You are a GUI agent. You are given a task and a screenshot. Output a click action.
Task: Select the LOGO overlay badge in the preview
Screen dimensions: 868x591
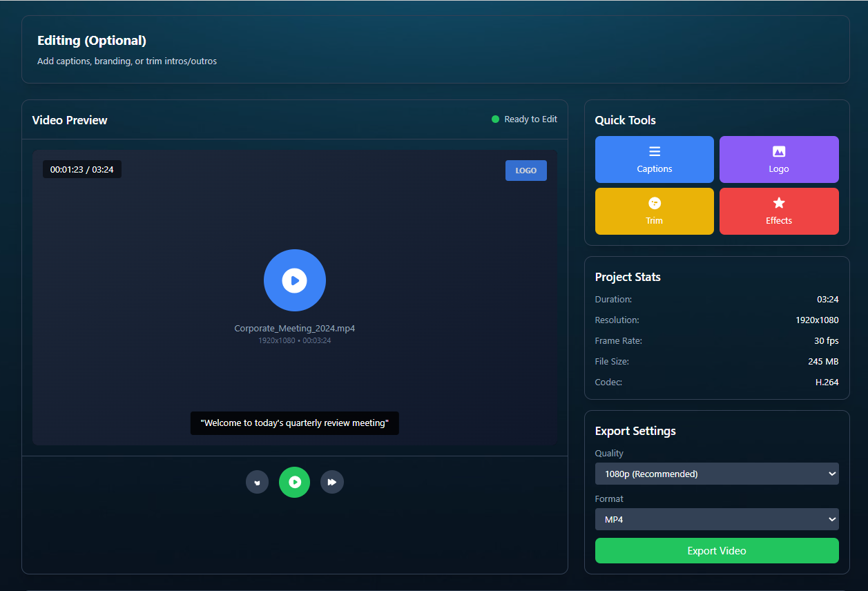tap(525, 171)
